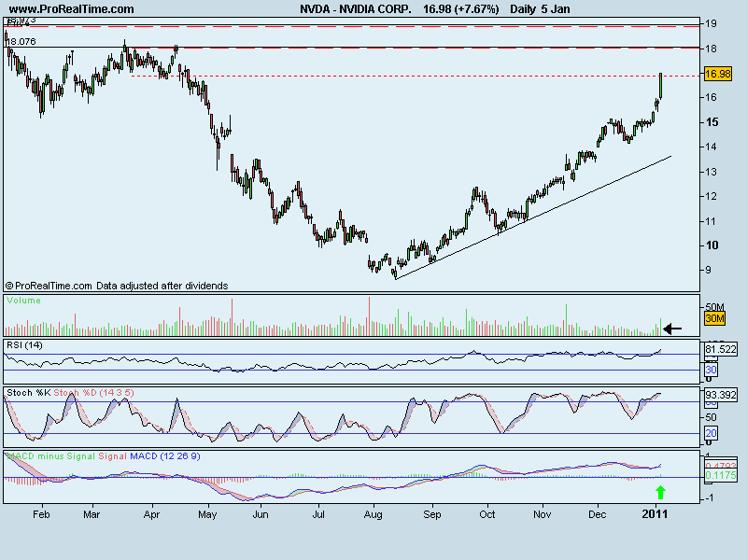Click the www.ProRealTime.com header text
The height and width of the screenshot is (560, 747).
(72, 9)
